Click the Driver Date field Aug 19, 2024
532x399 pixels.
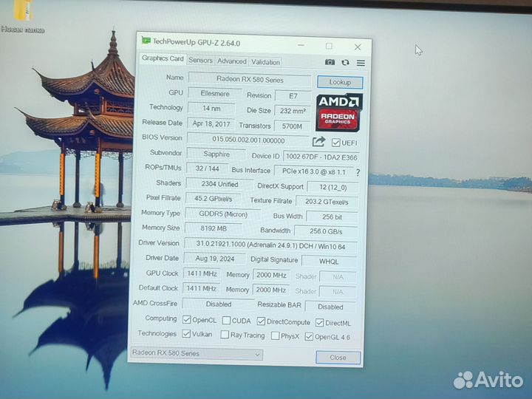[x=214, y=259]
